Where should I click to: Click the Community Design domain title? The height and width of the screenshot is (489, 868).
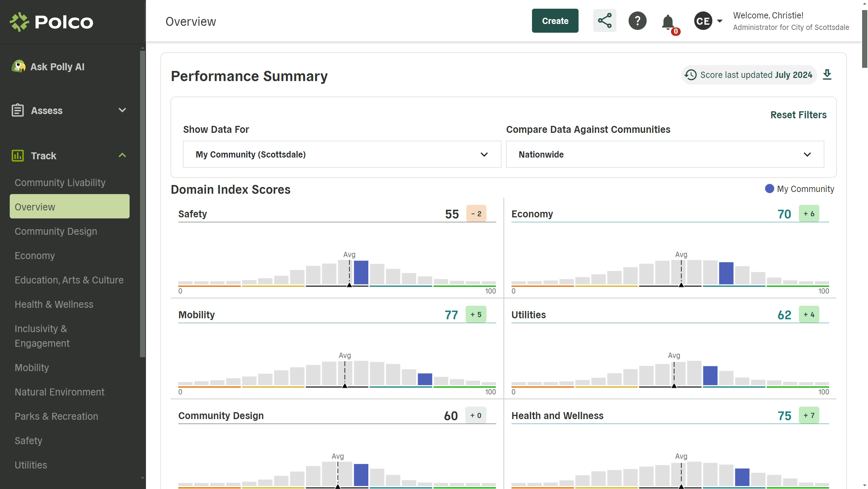pyautogui.click(x=221, y=416)
